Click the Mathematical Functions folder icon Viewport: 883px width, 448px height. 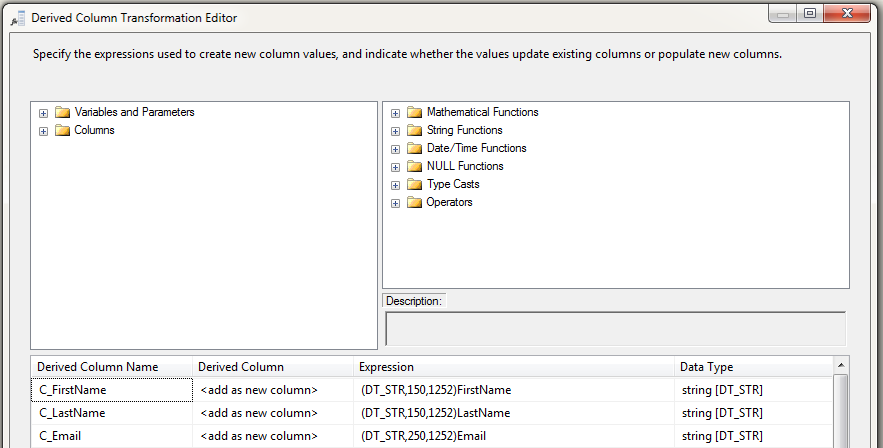tap(414, 112)
